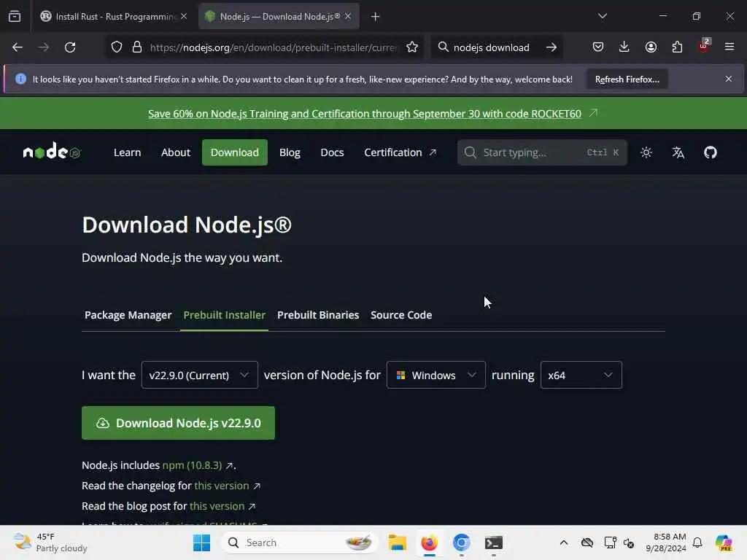Dismiss the Firefox refresh notification bar

pyautogui.click(x=729, y=79)
